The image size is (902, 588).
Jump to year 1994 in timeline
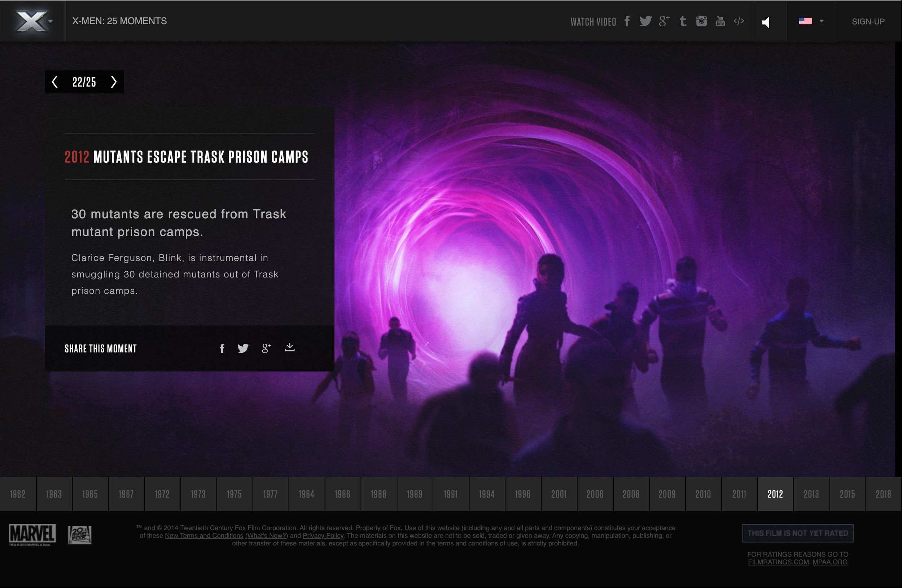[x=487, y=494]
